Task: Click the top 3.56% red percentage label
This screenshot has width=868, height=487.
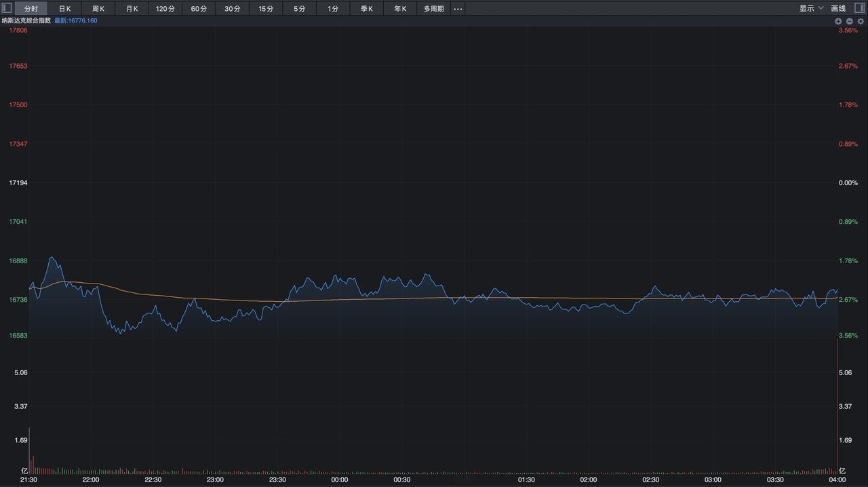Action: coord(848,30)
